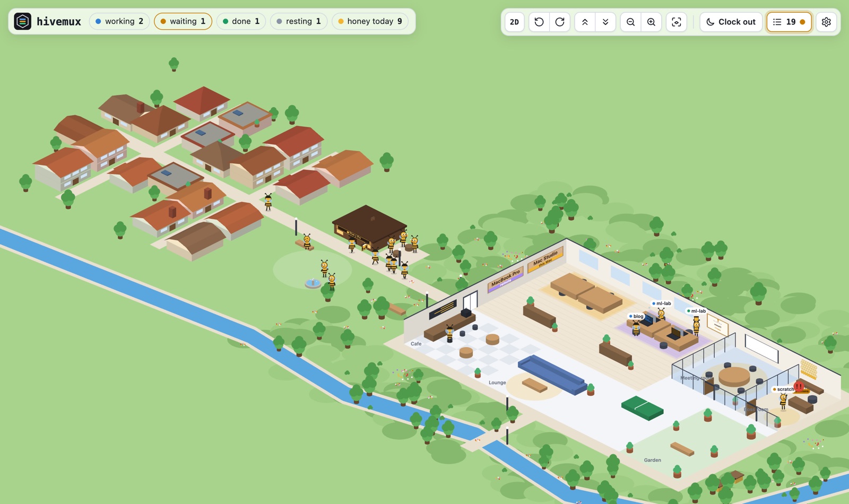
Task: Click the Garden area label
Action: [x=652, y=460]
